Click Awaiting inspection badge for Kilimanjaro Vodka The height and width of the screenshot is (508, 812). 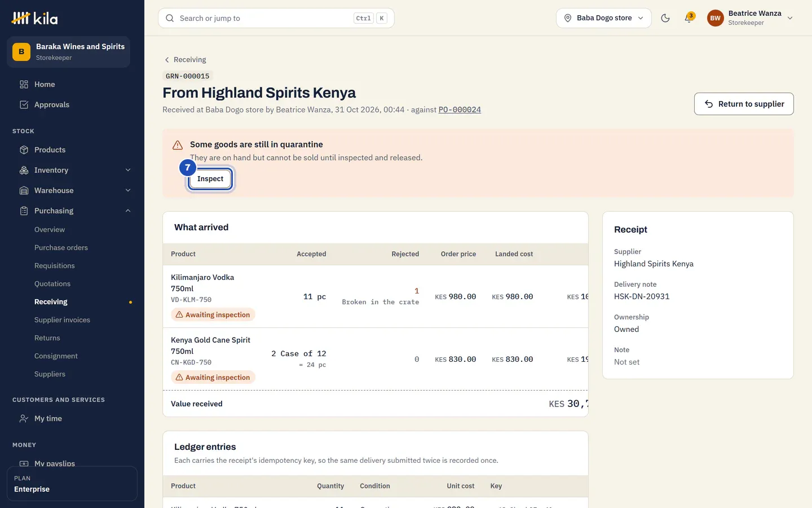213,315
